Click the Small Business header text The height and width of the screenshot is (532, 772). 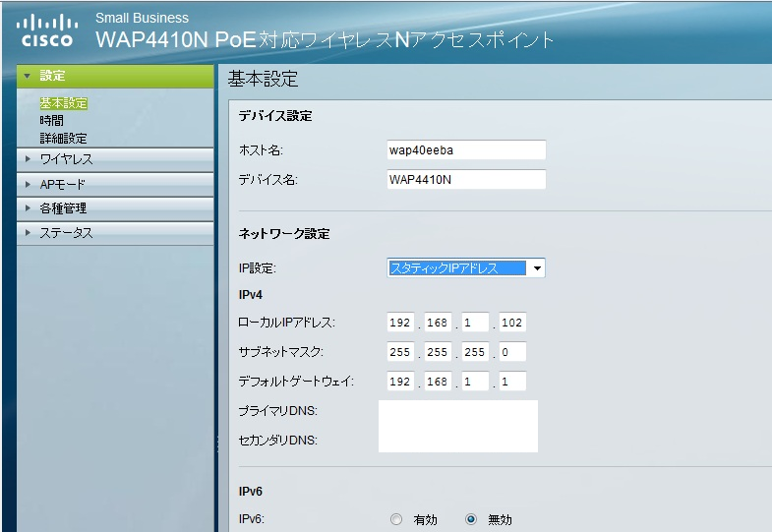[142, 19]
